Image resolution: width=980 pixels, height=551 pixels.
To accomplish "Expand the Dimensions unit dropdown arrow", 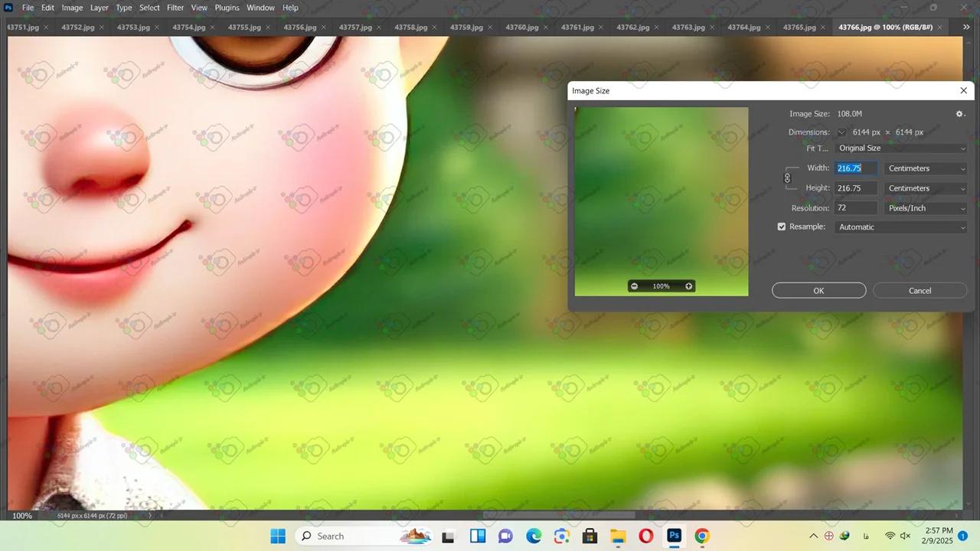I will point(841,132).
